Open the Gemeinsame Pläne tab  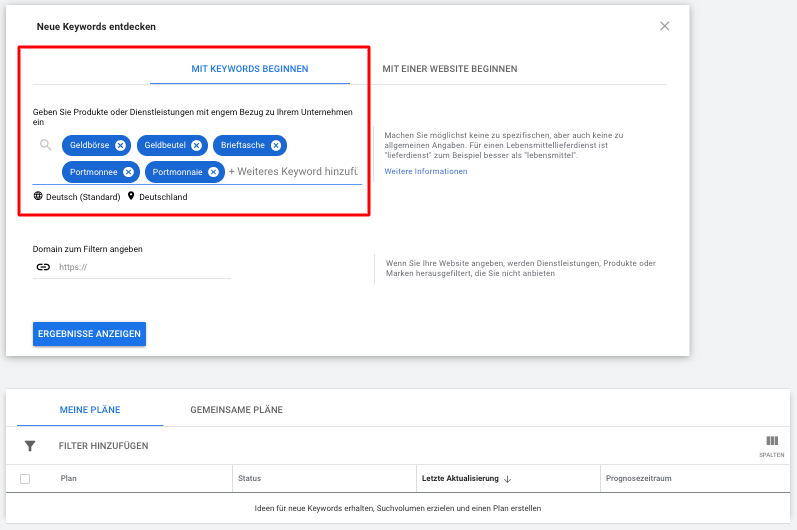236,410
